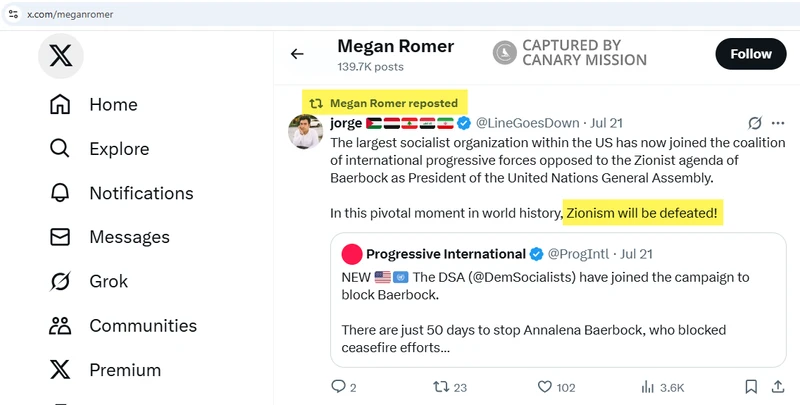Click the Grok icon on jorge's post

[x=756, y=123]
